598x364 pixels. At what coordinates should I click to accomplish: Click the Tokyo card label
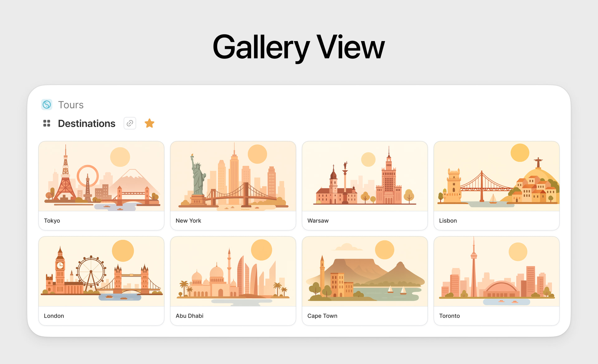click(x=52, y=221)
